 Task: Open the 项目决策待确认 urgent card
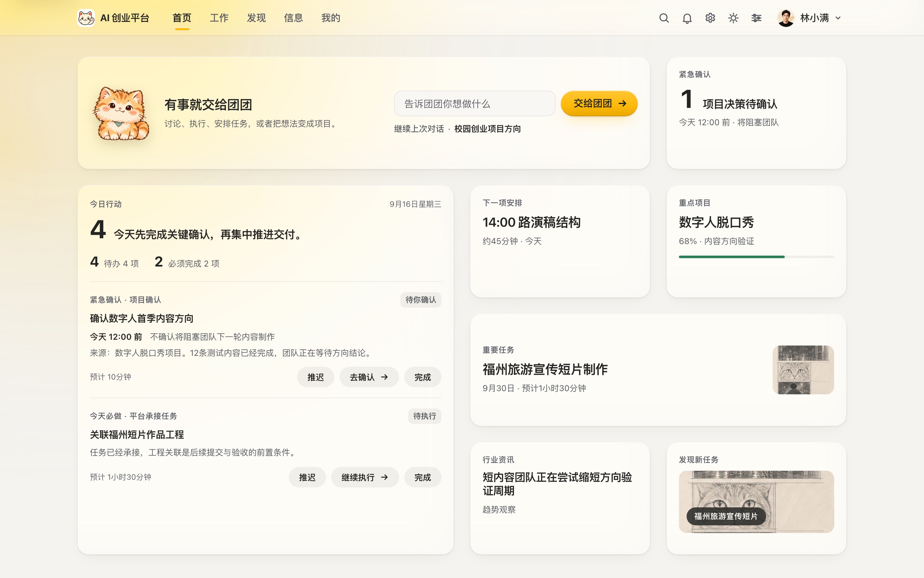click(x=756, y=113)
